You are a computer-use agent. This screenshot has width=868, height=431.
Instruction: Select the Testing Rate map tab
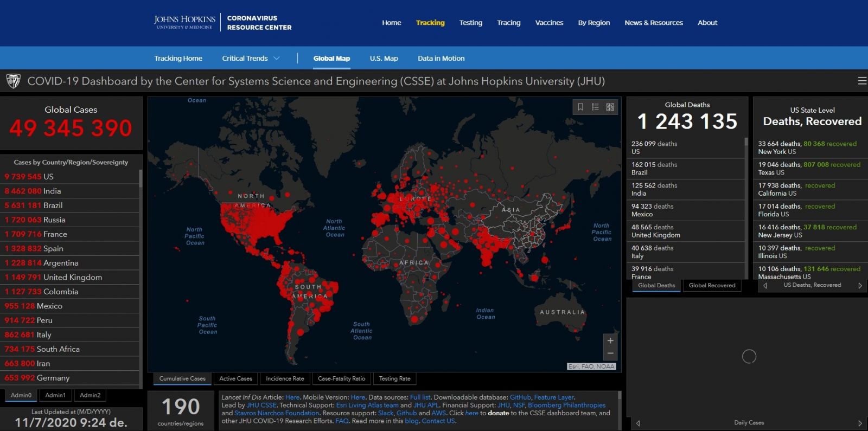coord(394,378)
